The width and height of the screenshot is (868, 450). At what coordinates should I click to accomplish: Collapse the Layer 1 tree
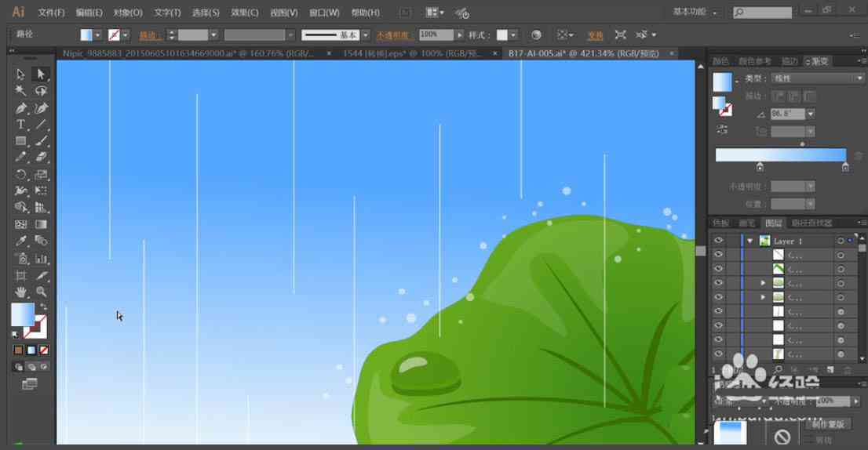(x=749, y=241)
